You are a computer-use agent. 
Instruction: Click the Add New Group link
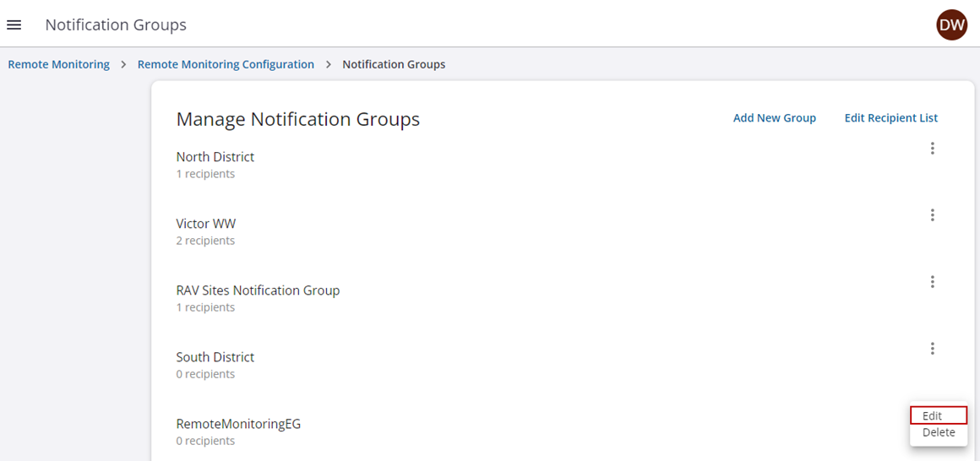click(774, 118)
